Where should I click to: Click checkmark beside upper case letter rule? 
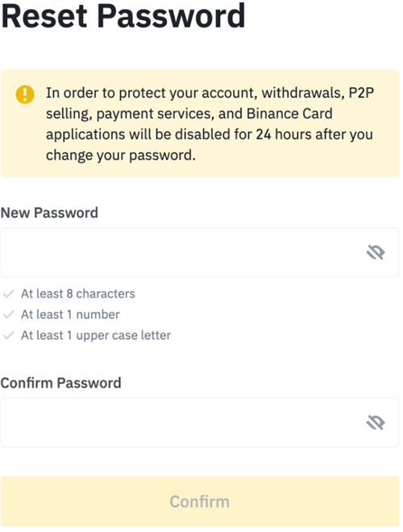pyautogui.click(x=9, y=335)
